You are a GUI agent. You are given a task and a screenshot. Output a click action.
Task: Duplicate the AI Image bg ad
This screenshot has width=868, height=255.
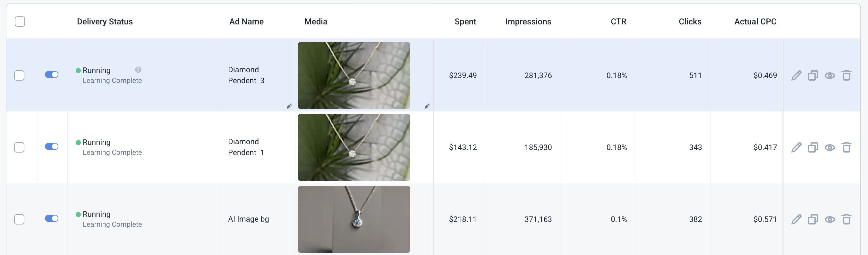(x=813, y=219)
